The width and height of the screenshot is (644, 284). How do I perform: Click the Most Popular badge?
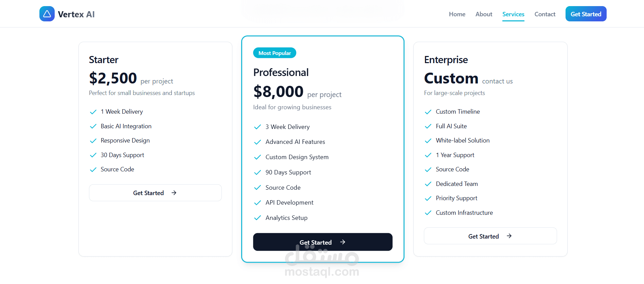pyautogui.click(x=274, y=53)
